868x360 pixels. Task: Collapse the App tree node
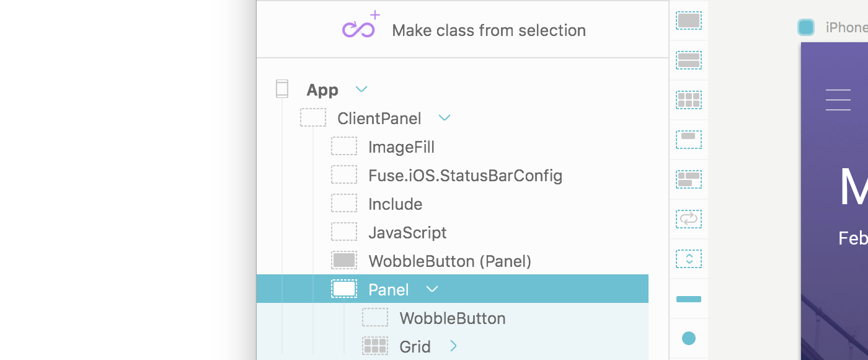coord(361,89)
